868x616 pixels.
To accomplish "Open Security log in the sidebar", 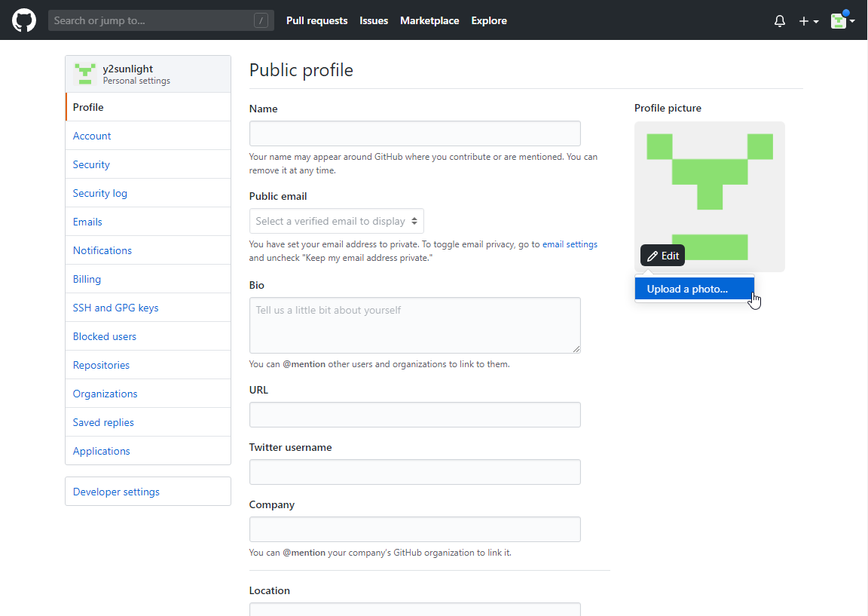I will [x=99, y=193].
